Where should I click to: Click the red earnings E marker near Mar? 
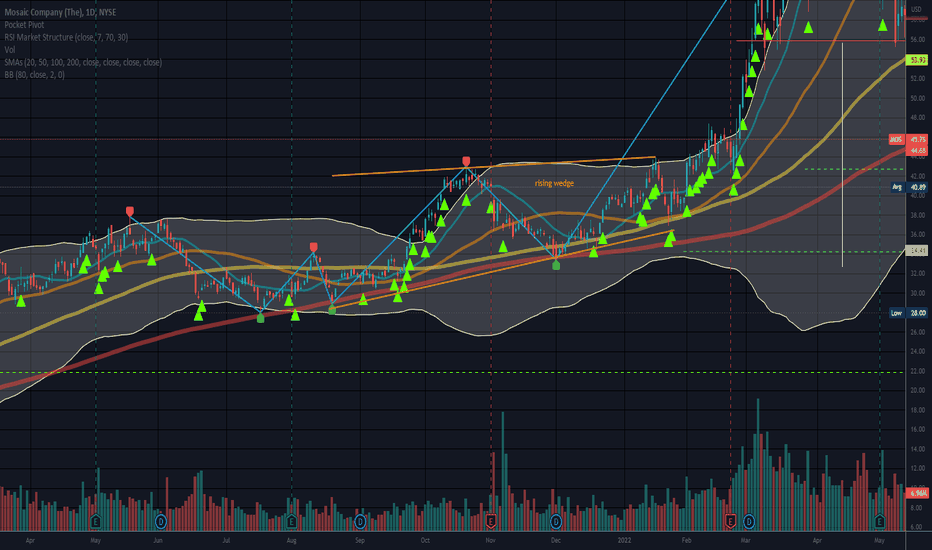coord(731,521)
